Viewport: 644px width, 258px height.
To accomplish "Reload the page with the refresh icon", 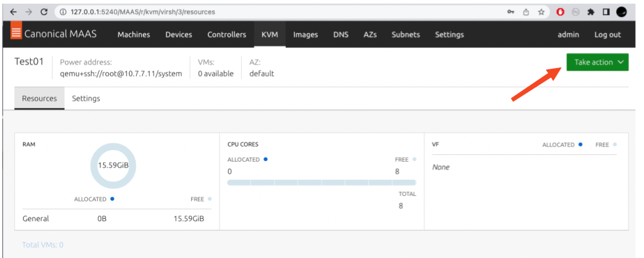I will pyautogui.click(x=44, y=11).
